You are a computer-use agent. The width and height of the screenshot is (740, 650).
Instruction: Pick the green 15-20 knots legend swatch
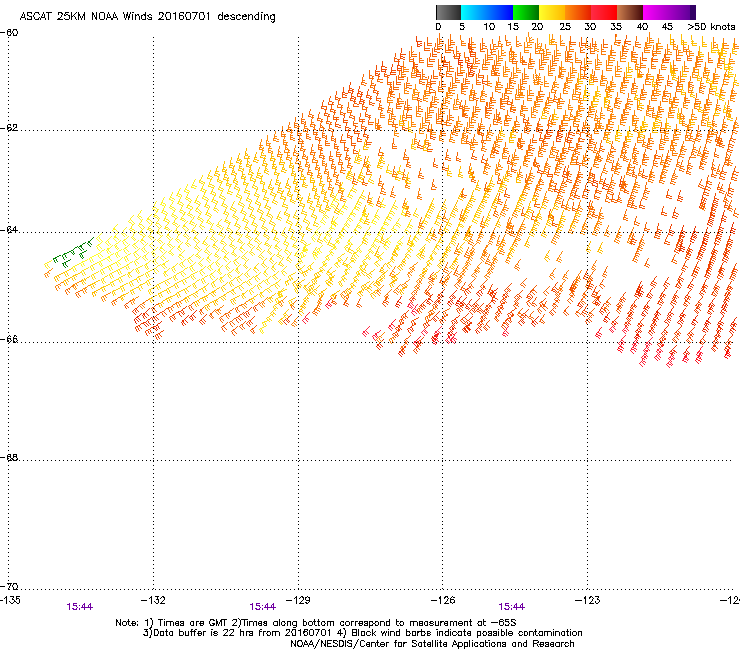pos(526,12)
